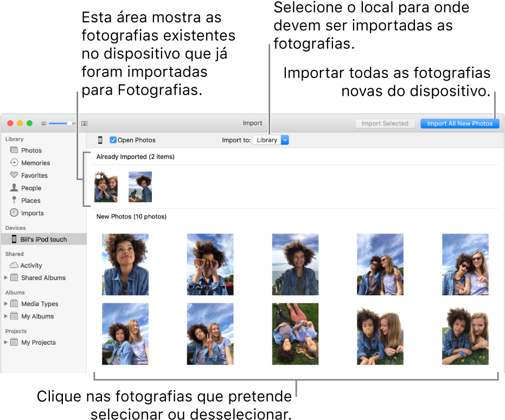Viewport: 505px width, 420px height.
Task: Select the Favorites sidebar label
Action: [x=34, y=176]
